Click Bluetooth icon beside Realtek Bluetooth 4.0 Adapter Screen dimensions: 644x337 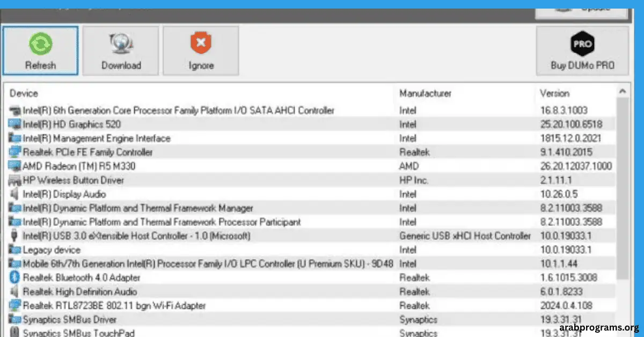[14, 278]
